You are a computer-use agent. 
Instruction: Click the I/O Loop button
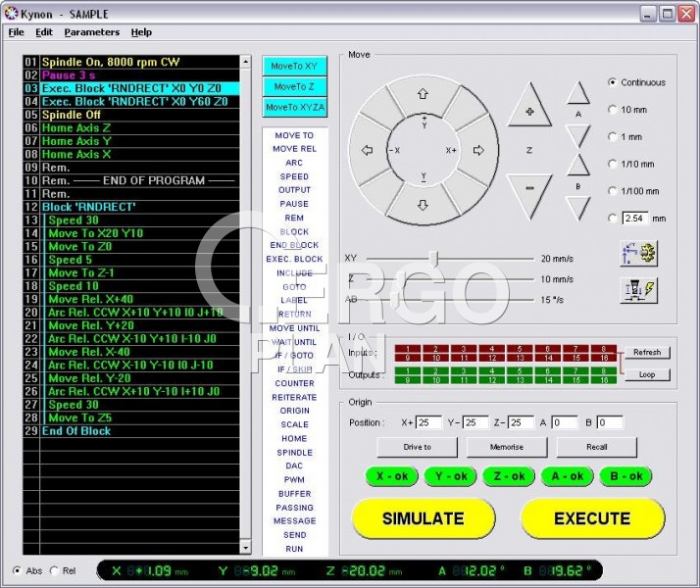647,374
